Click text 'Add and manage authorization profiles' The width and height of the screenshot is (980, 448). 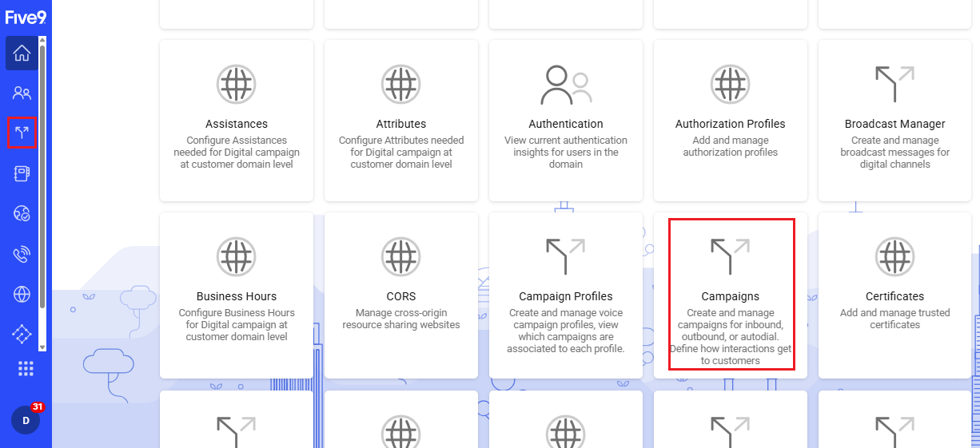pyautogui.click(x=730, y=146)
